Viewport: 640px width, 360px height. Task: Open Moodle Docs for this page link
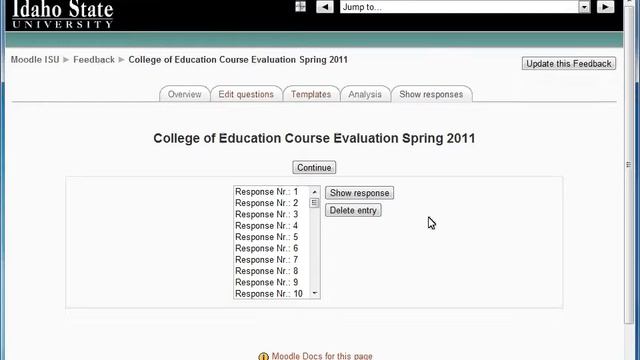[x=322, y=356]
